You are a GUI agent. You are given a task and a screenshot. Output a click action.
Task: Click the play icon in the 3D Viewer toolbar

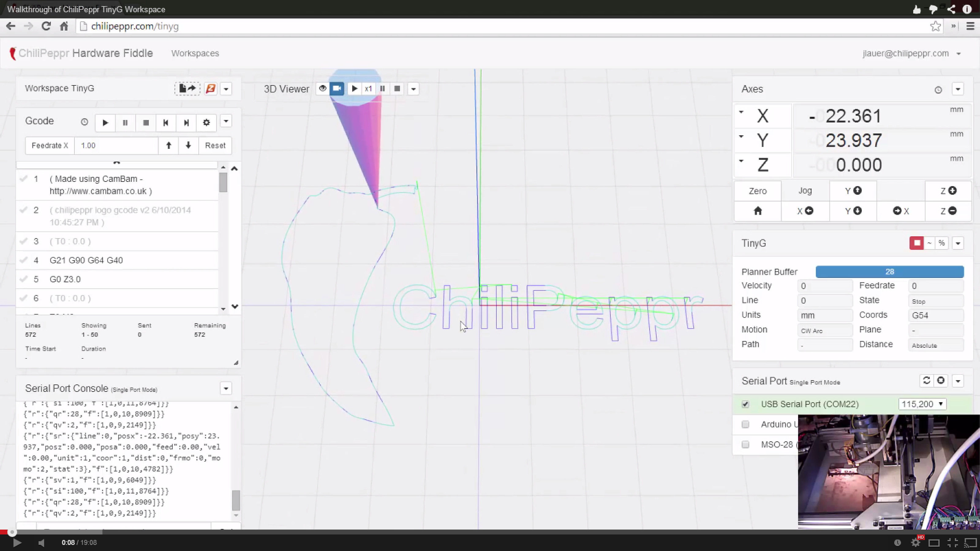(x=354, y=88)
